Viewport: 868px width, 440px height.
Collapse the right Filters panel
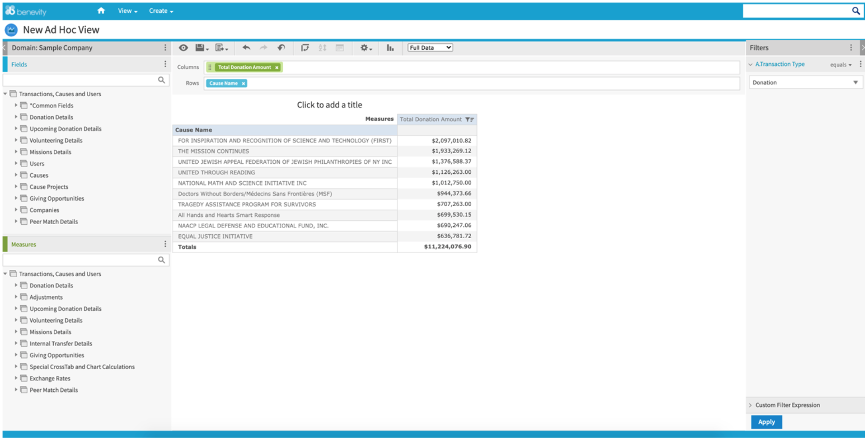pos(862,48)
